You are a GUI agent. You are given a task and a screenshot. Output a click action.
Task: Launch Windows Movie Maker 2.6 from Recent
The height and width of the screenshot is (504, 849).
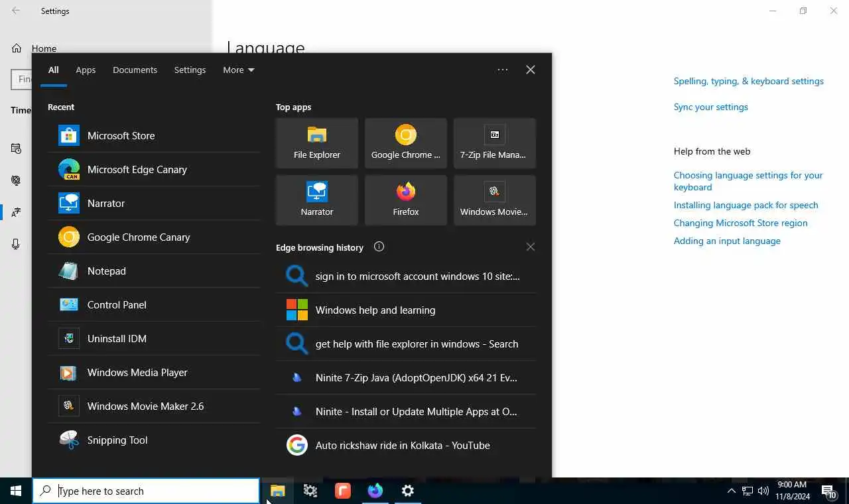(154, 406)
